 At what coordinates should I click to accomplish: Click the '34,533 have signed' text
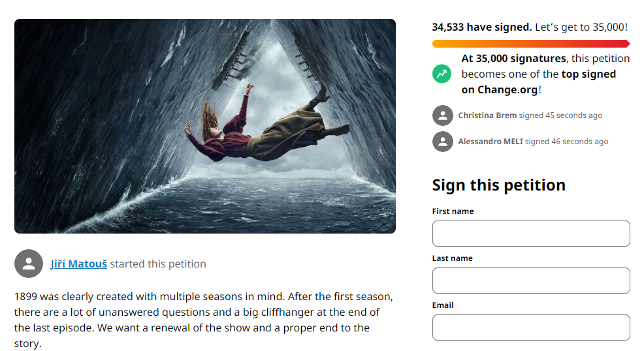coord(482,27)
